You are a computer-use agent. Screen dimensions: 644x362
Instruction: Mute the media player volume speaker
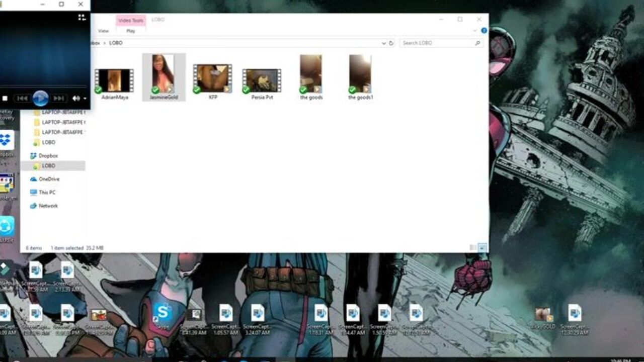[x=76, y=99]
